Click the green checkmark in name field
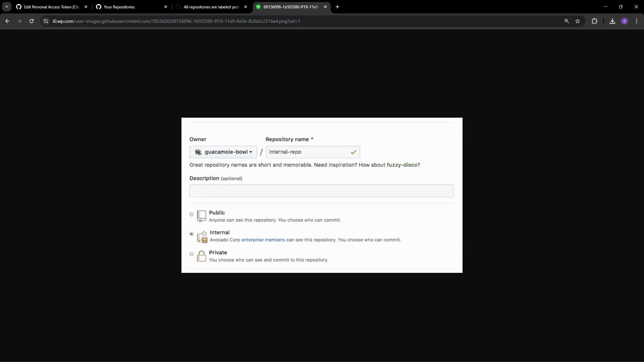The width and height of the screenshot is (644, 362). (353, 152)
